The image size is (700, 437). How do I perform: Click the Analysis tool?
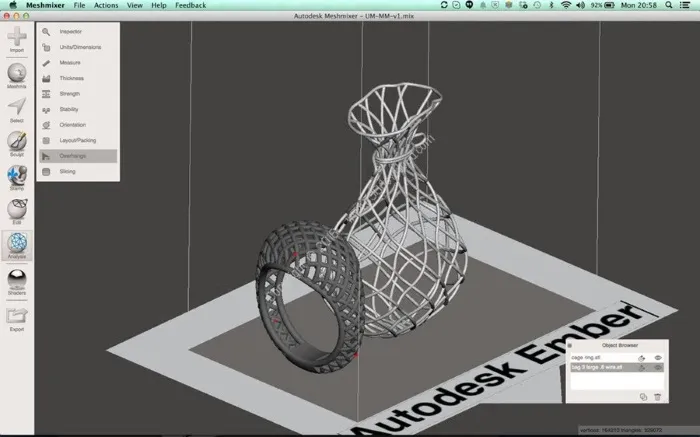pos(17,246)
